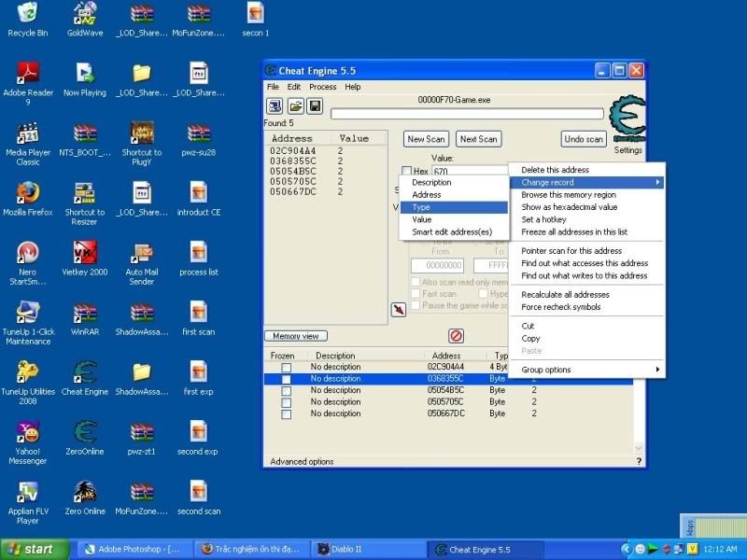Toggle frozen checkbox for address 0368355C

click(287, 379)
